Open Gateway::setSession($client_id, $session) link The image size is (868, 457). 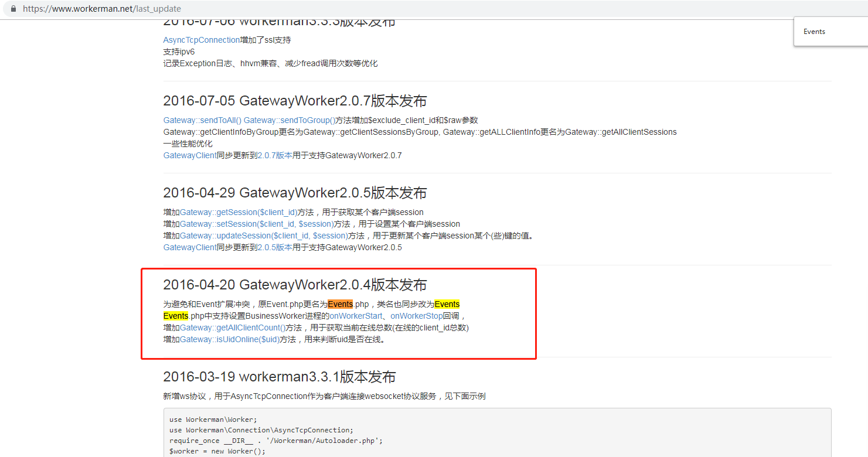(x=257, y=224)
